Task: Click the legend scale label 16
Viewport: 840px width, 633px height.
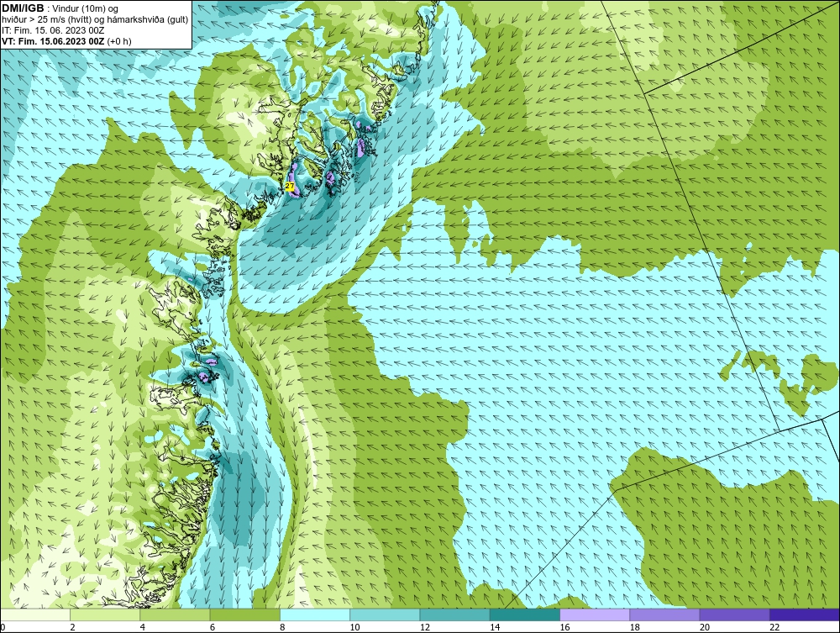Action: click(564, 627)
